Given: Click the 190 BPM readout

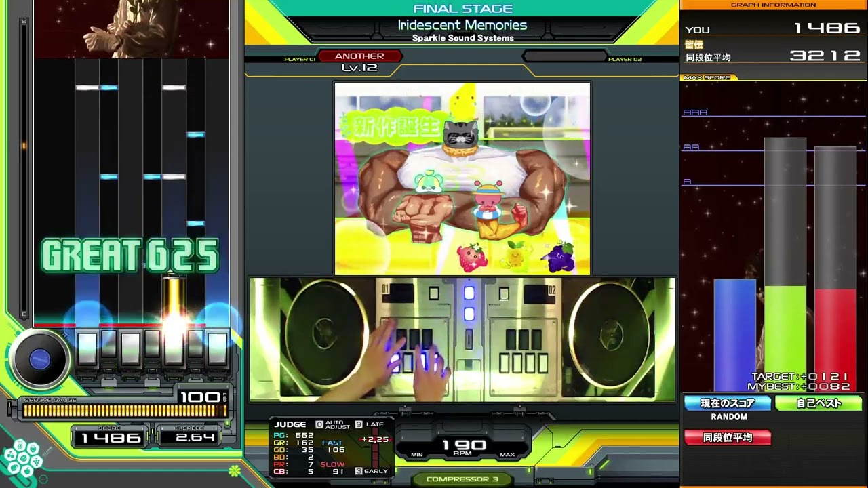Looking at the screenshot, I should [465, 445].
